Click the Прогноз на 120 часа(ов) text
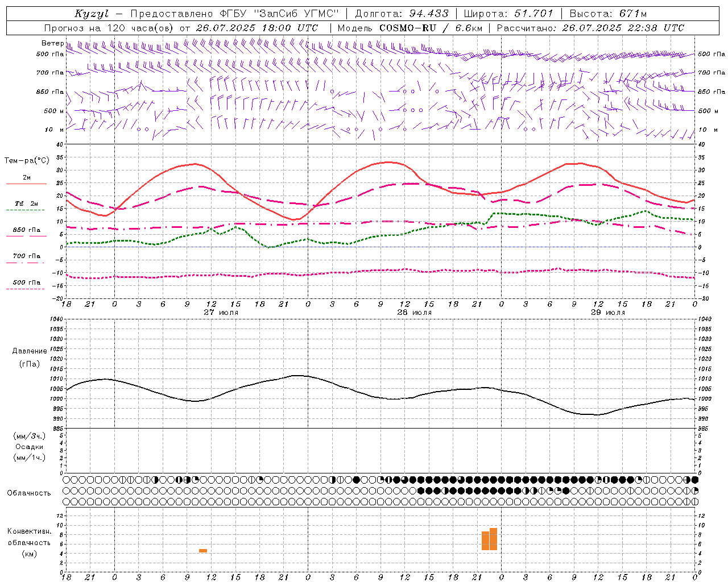This screenshot has height=582, width=728. tap(110, 28)
